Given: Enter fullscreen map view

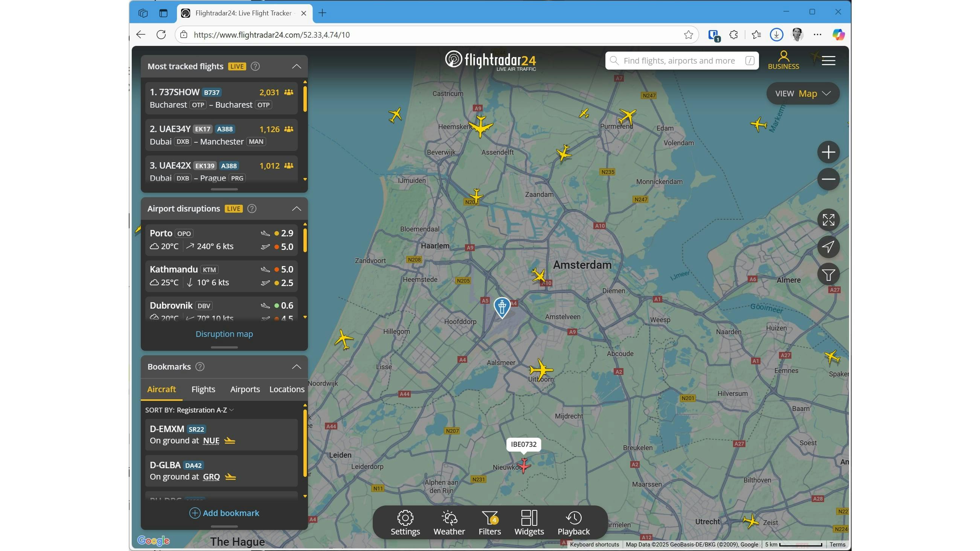Looking at the screenshot, I should (x=828, y=220).
